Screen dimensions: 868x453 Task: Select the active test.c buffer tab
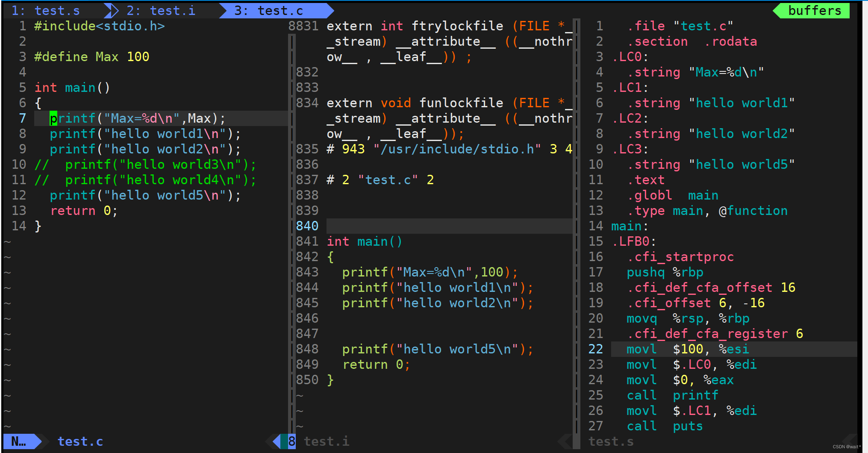[x=269, y=11]
